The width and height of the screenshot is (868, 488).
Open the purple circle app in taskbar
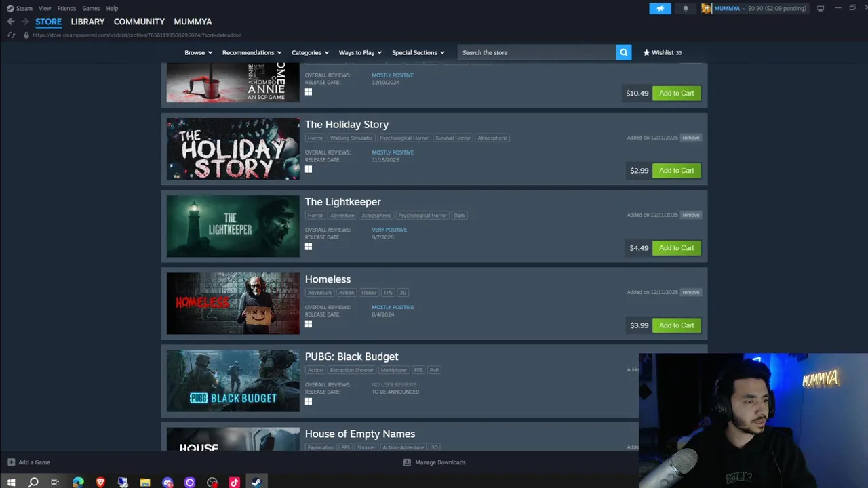coord(190,483)
